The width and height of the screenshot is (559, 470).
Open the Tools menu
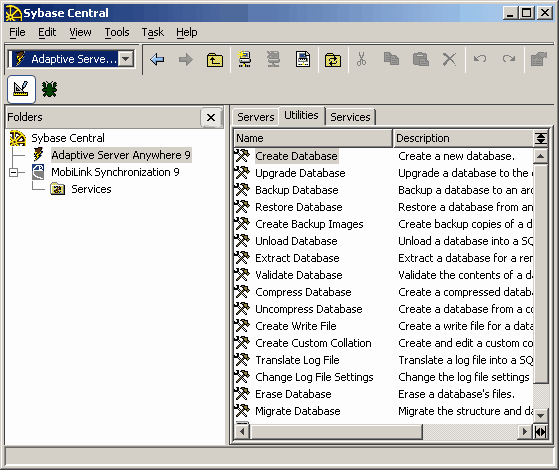(x=117, y=32)
